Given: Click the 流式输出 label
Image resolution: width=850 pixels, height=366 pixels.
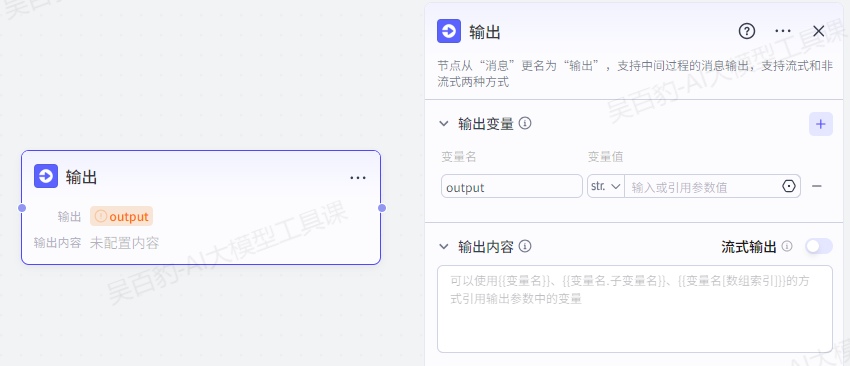Looking at the screenshot, I should (x=749, y=247).
